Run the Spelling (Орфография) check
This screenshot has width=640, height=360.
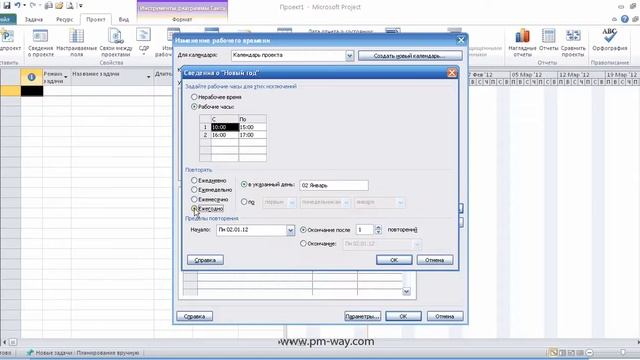[610, 40]
